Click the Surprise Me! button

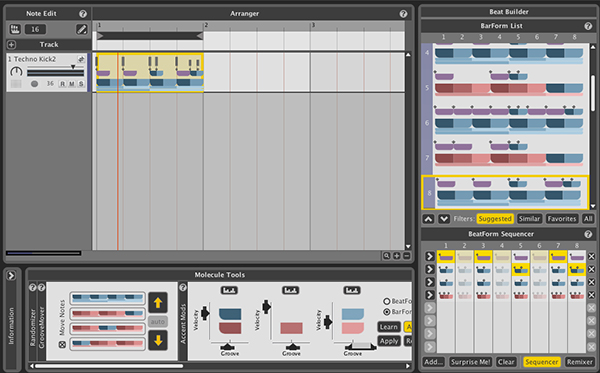pos(470,362)
